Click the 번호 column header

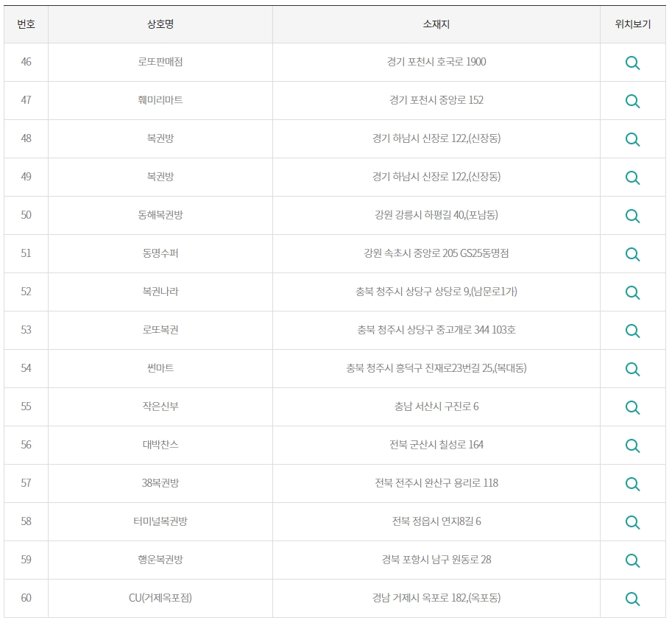[x=26, y=24]
